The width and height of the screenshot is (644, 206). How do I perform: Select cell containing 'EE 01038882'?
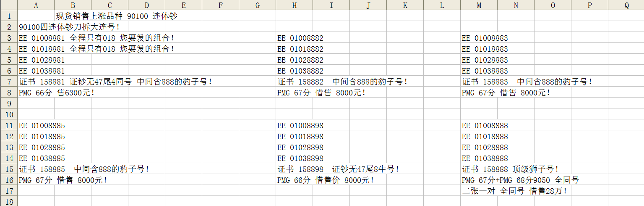pyautogui.click(x=294, y=71)
